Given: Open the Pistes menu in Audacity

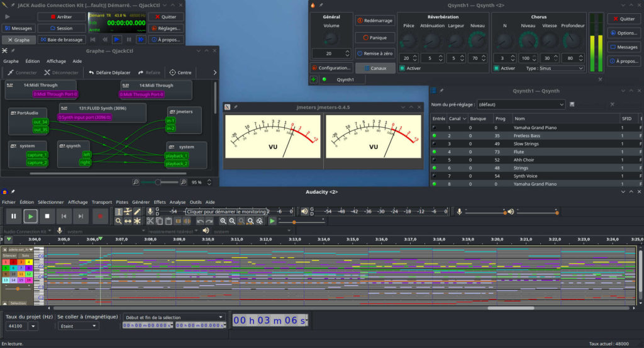Looking at the screenshot, I should point(121,202).
